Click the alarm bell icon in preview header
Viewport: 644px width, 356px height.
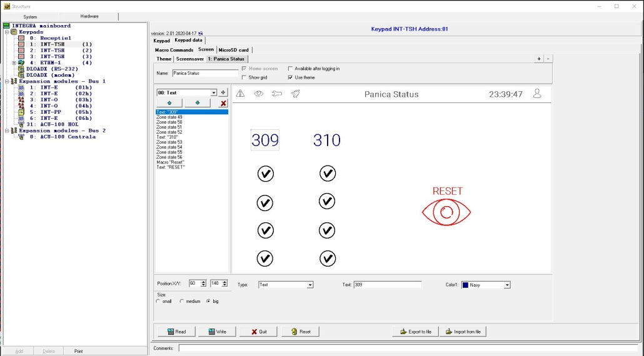296,94
